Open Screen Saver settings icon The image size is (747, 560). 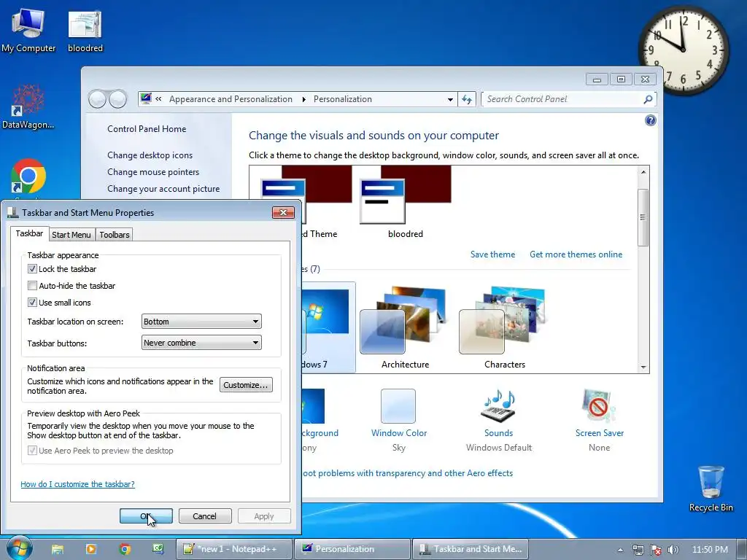coord(598,405)
